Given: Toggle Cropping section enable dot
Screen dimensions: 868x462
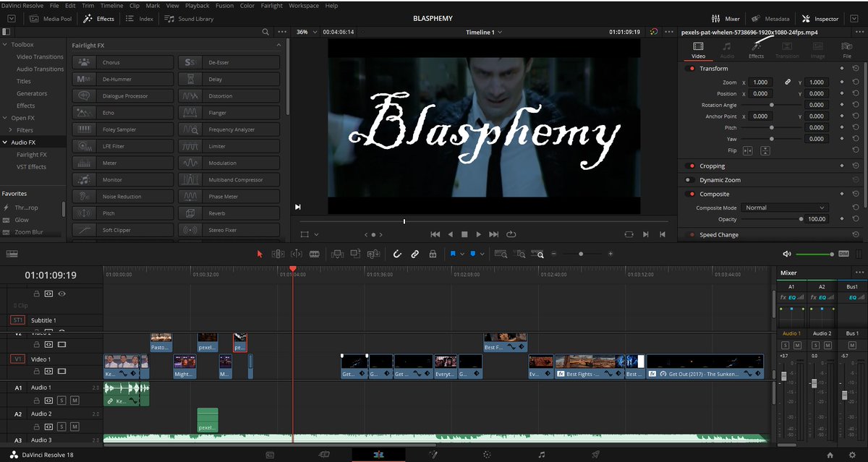Looking at the screenshot, I should pyautogui.click(x=691, y=166).
